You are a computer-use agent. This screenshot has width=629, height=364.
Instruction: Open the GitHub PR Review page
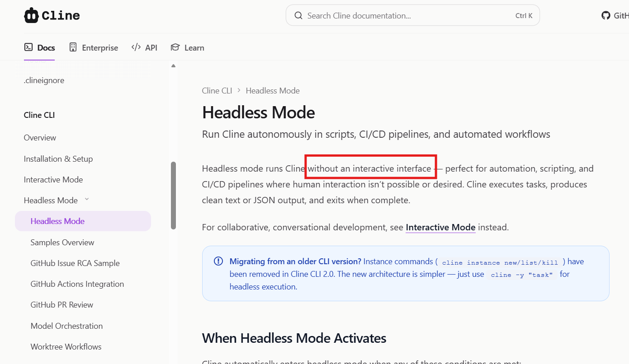(x=62, y=305)
